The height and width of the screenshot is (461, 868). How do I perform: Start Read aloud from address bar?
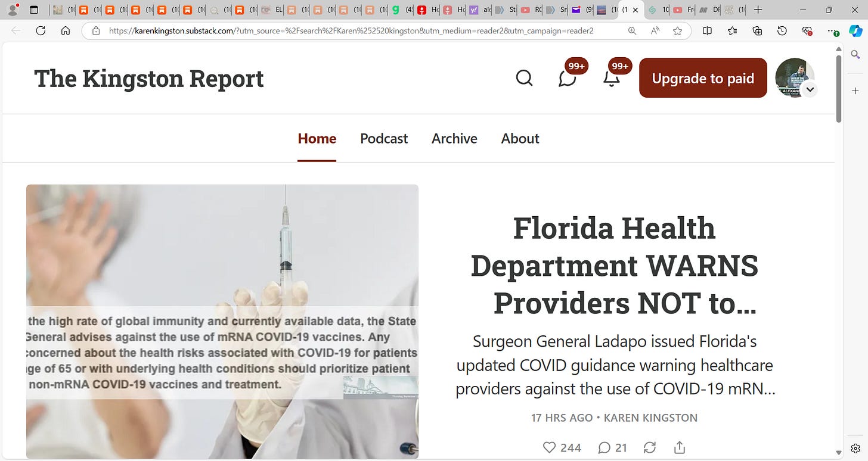click(x=655, y=30)
